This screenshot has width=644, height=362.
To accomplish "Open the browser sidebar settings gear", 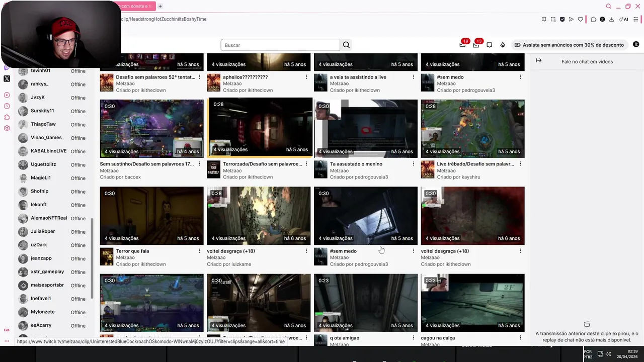I will (x=7, y=128).
